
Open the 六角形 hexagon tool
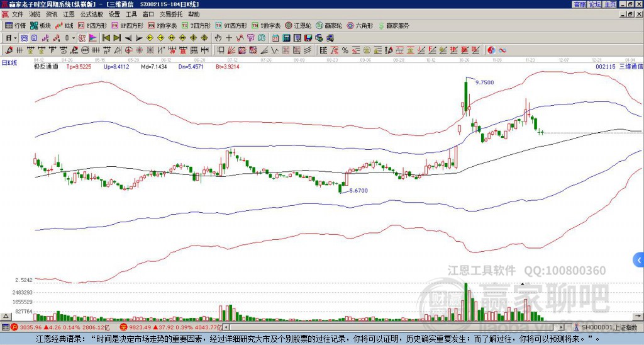point(360,25)
